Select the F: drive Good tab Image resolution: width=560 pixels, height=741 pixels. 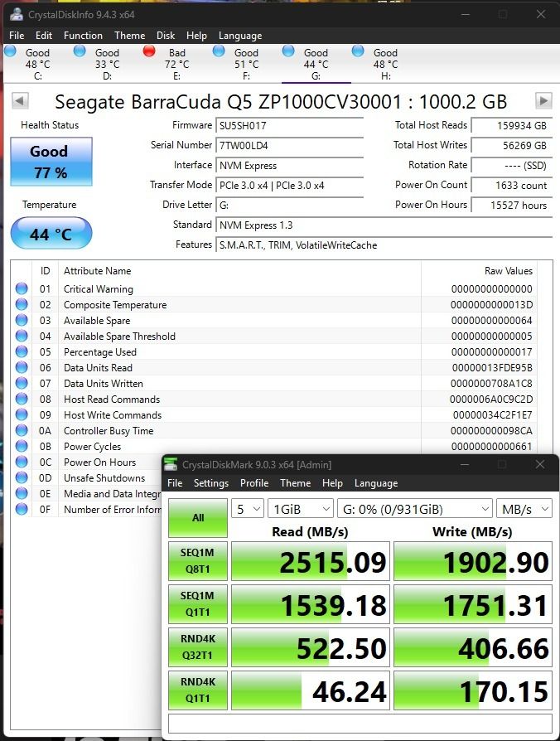pos(237,64)
